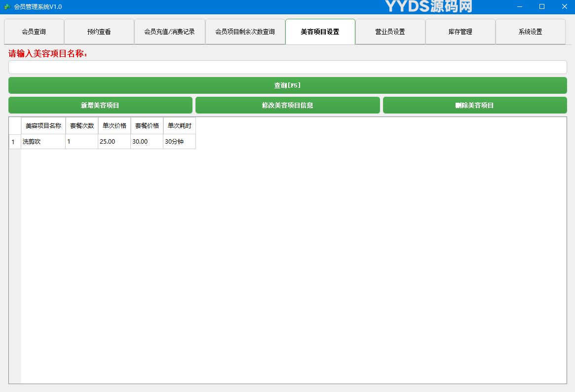Click the 删除美容项目 button

(475, 105)
